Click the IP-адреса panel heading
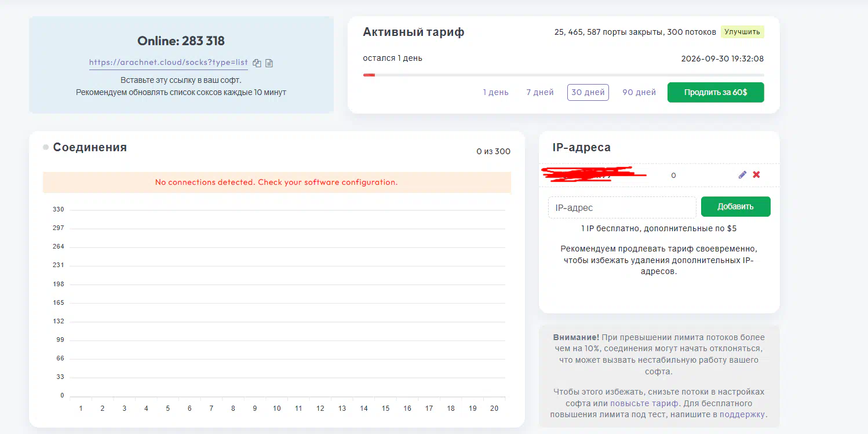 [x=582, y=148]
